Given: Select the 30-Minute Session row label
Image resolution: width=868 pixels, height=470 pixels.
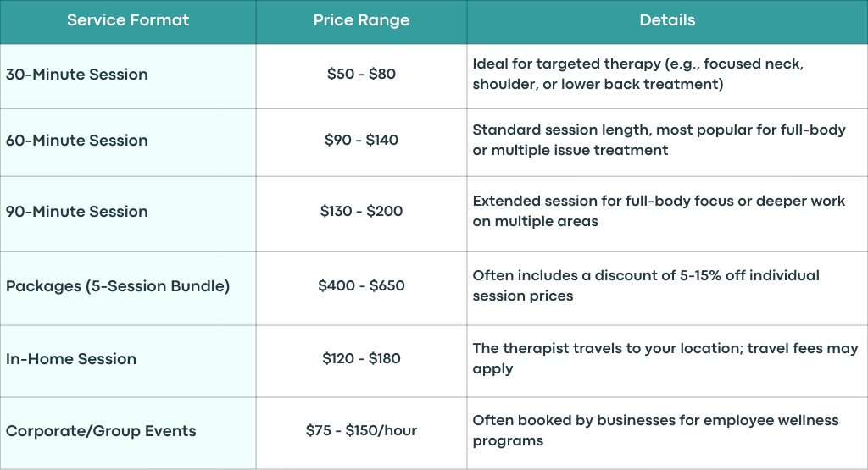Looking at the screenshot, I should click(x=77, y=75).
